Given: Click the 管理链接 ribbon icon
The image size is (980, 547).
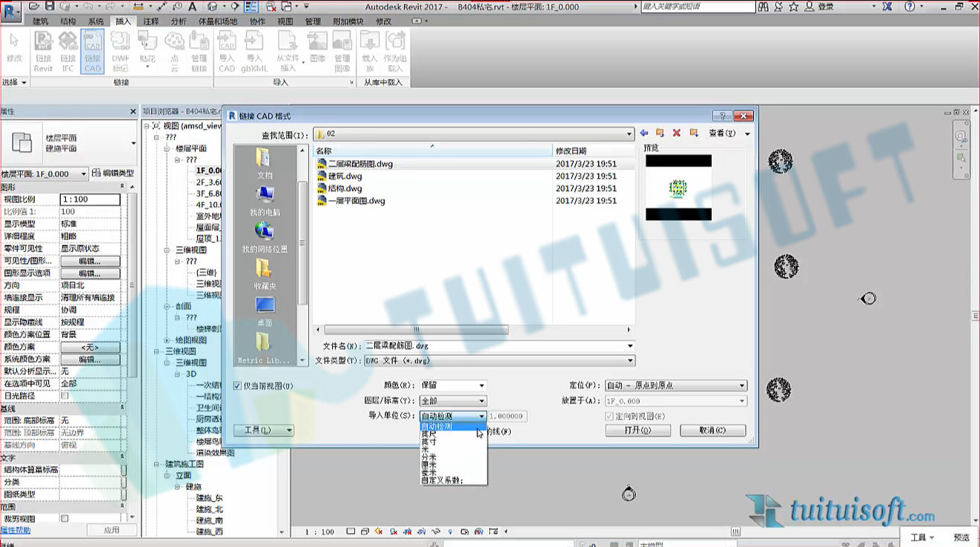Looking at the screenshot, I should tap(199, 50).
